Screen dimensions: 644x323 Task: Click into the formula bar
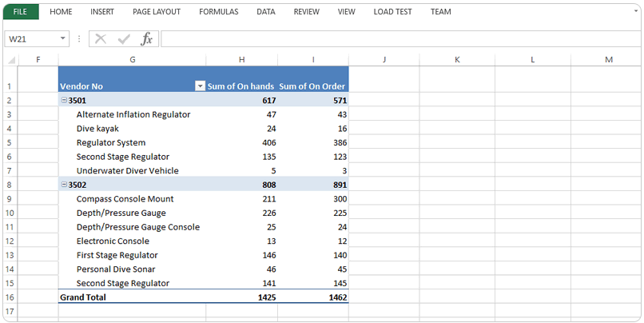(x=400, y=39)
